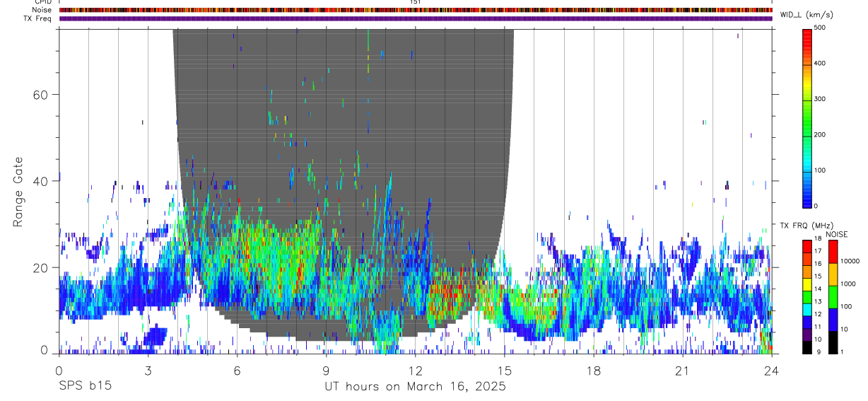Screen dimensions: 868x401
Task: Click hour 24 on the time axis
Action: point(772,371)
